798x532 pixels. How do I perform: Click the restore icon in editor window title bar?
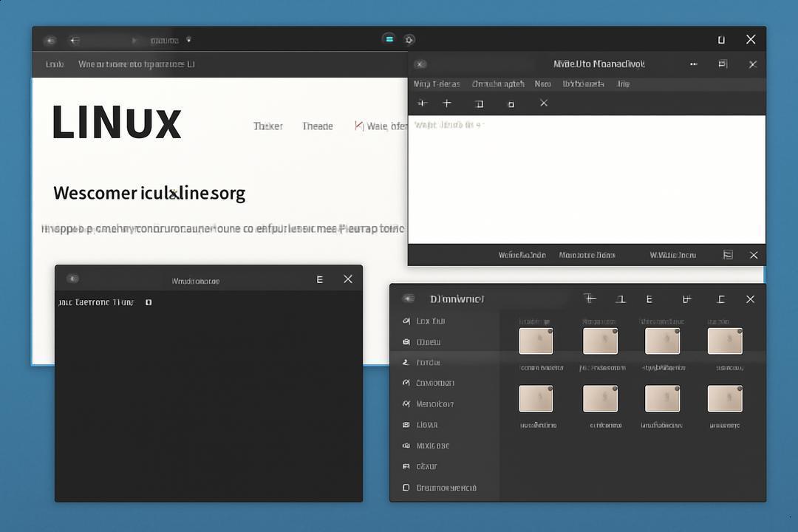click(x=723, y=64)
